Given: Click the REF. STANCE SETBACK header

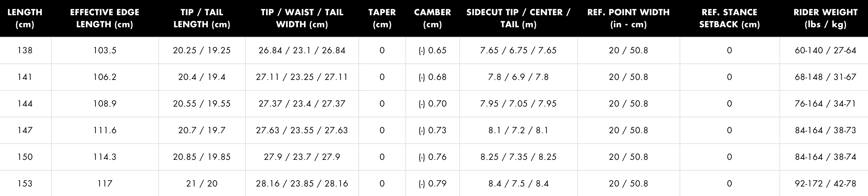Looking at the screenshot, I should tap(729, 18).
